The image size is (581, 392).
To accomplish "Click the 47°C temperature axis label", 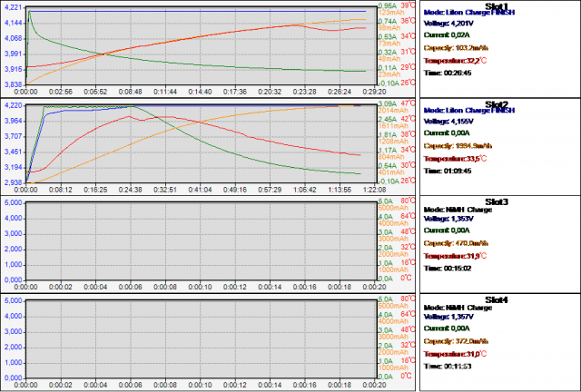I will point(408,103).
